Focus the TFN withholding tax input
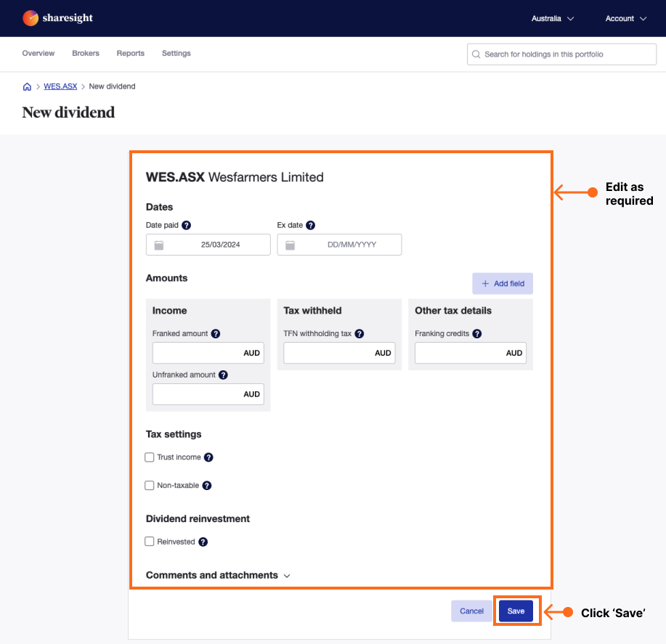Viewport: 666px width, 644px height. point(339,353)
